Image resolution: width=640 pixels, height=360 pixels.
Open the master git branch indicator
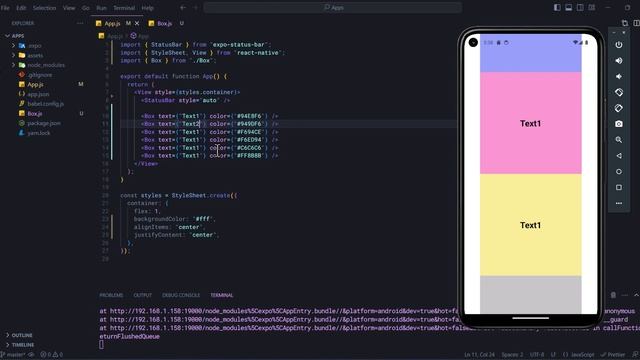(x=13, y=355)
